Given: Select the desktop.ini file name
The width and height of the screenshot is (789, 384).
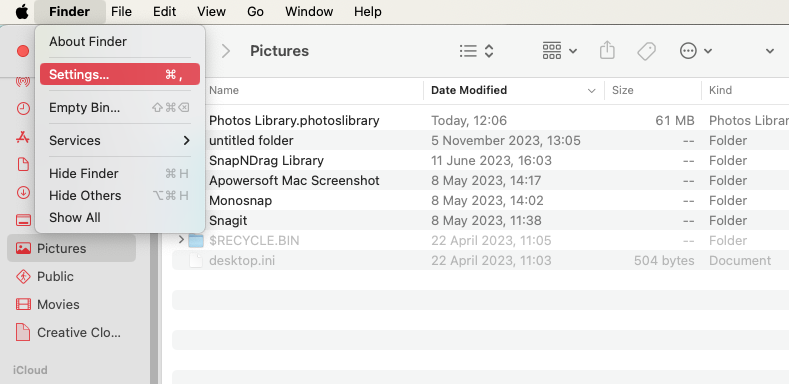Looking at the screenshot, I should 242,261.
